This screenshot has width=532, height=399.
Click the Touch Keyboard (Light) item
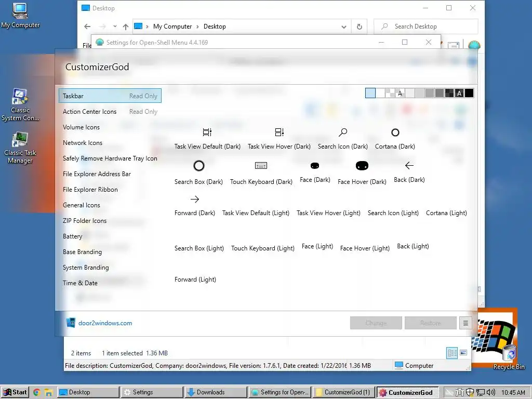pos(262,248)
